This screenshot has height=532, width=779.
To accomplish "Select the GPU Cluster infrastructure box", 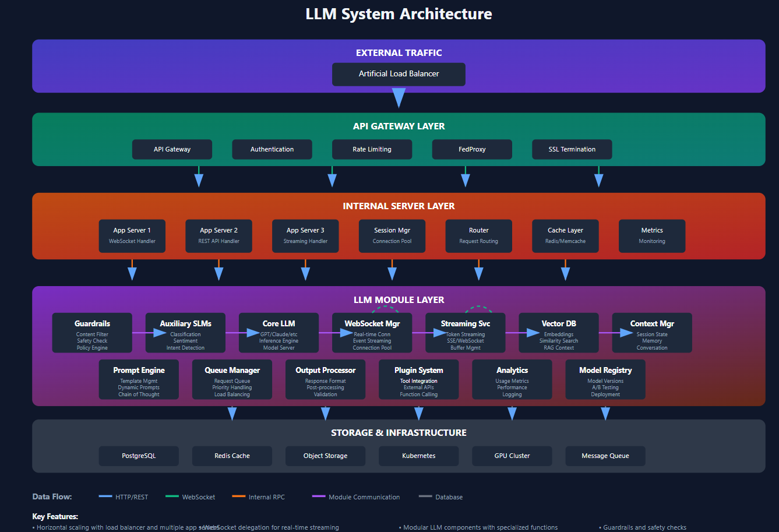I will click(512, 456).
